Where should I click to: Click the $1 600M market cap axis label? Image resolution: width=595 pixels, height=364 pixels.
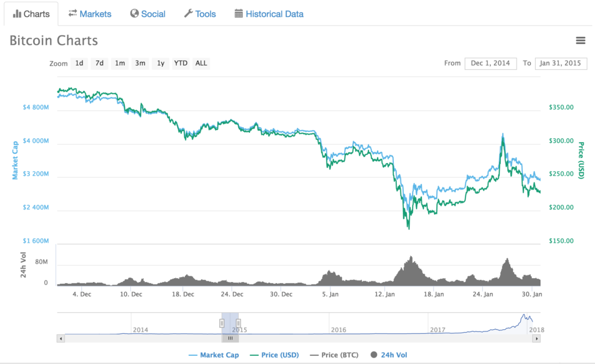point(35,241)
